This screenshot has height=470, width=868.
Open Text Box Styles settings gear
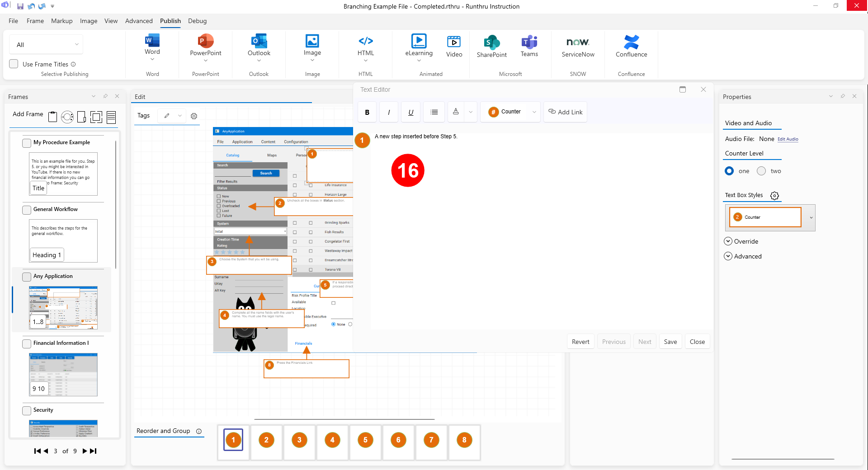coord(774,196)
